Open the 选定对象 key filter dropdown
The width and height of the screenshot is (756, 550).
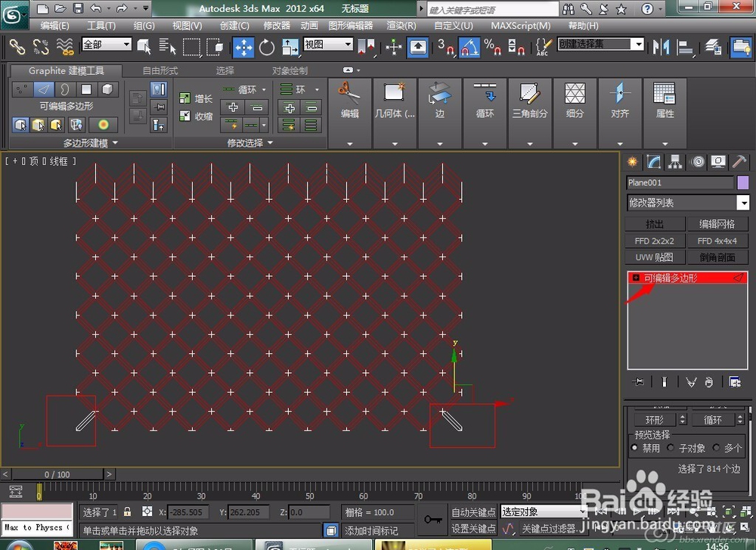pyautogui.click(x=544, y=511)
